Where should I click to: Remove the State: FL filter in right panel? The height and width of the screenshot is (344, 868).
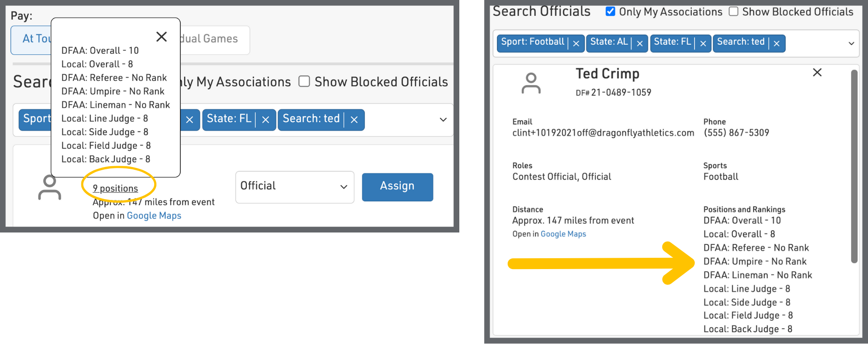point(703,43)
